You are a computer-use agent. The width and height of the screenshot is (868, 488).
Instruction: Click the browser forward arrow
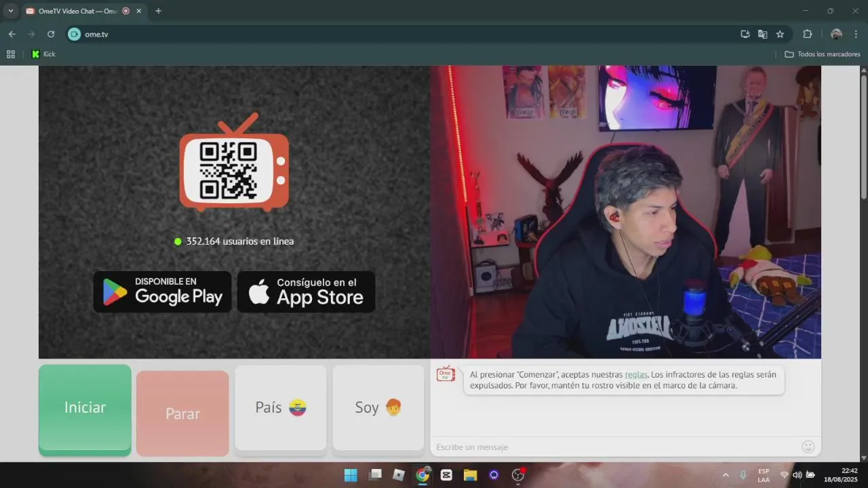tap(31, 34)
